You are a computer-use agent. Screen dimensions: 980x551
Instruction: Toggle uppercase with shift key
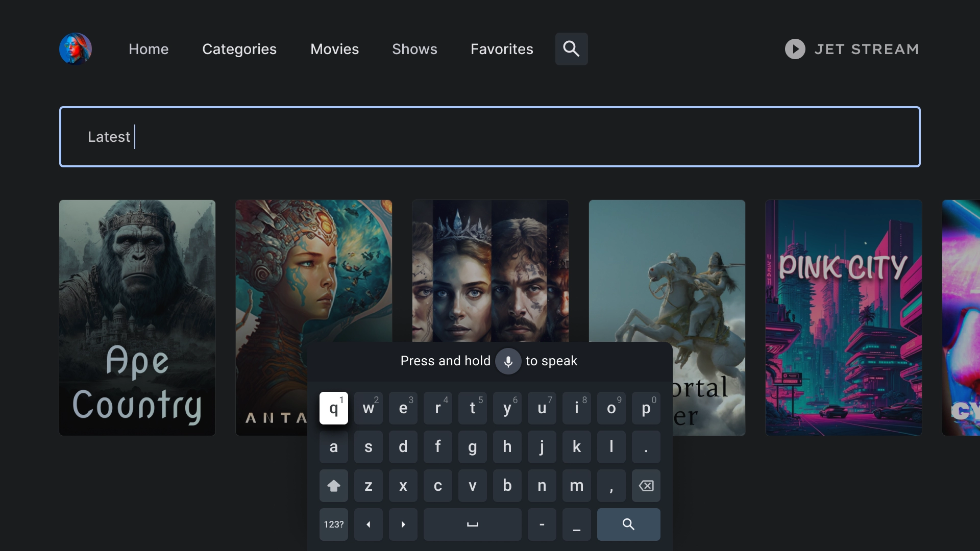pos(333,485)
